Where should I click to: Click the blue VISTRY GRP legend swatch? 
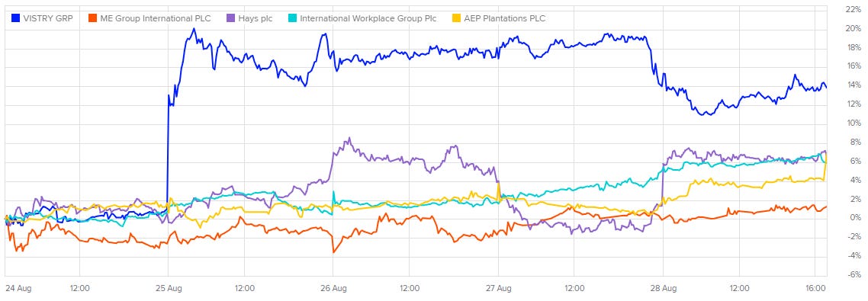point(16,18)
